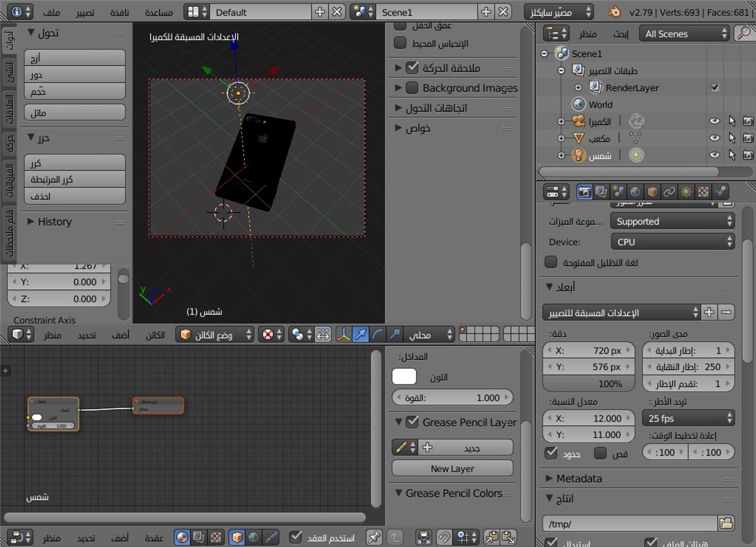Open the World properties globe tab

point(635,192)
